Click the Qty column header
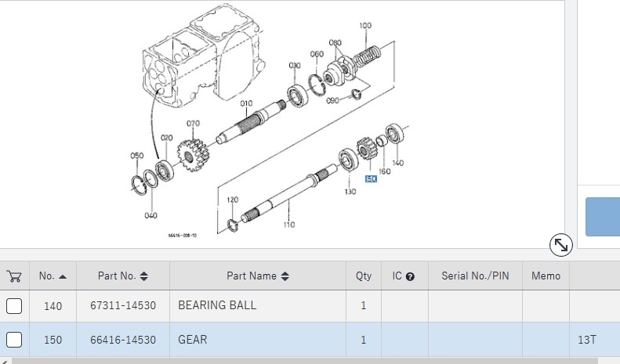Image resolution: width=620 pixels, height=364 pixels. (x=363, y=276)
